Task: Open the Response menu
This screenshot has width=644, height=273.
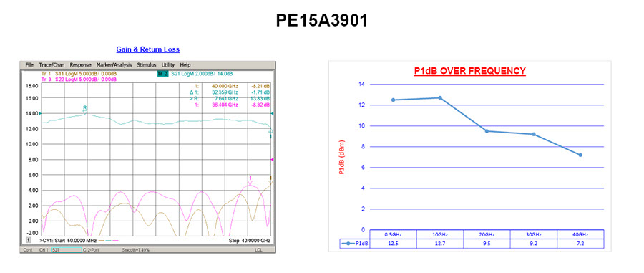Action: [x=80, y=65]
